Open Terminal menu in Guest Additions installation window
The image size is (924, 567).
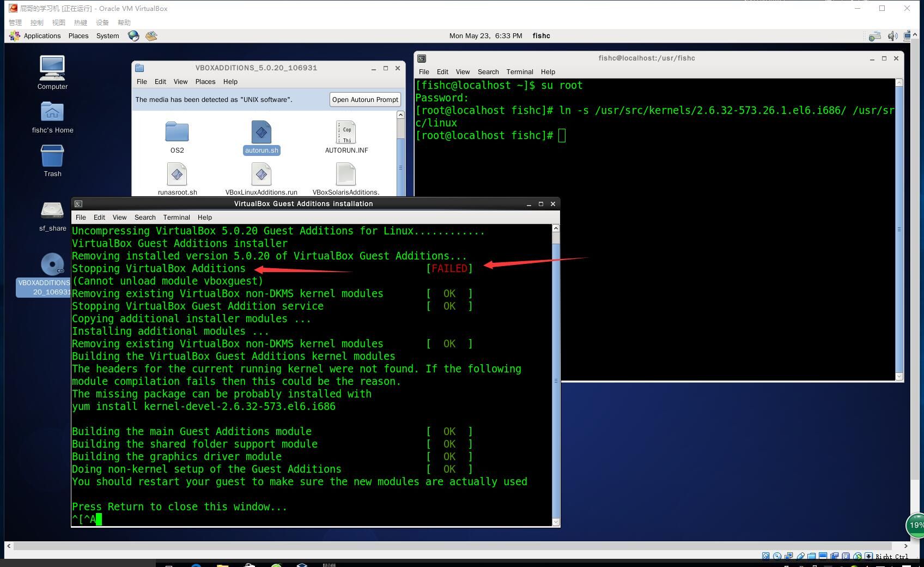pos(177,218)
